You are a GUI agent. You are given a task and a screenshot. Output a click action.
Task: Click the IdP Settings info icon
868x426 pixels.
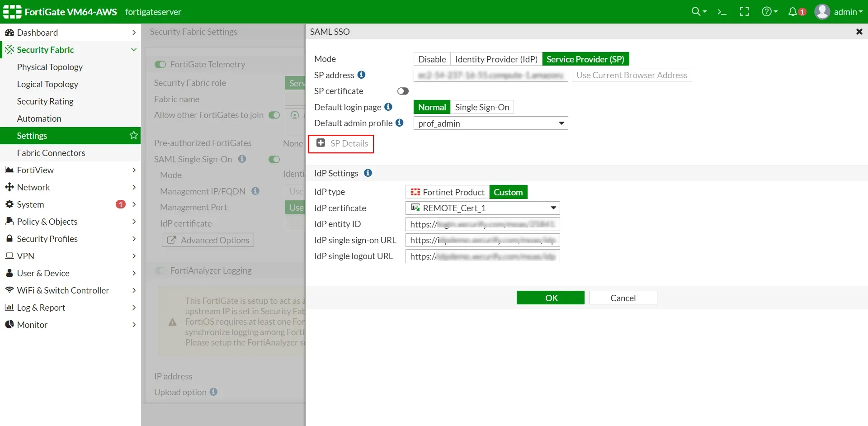(x=368, y=173)
